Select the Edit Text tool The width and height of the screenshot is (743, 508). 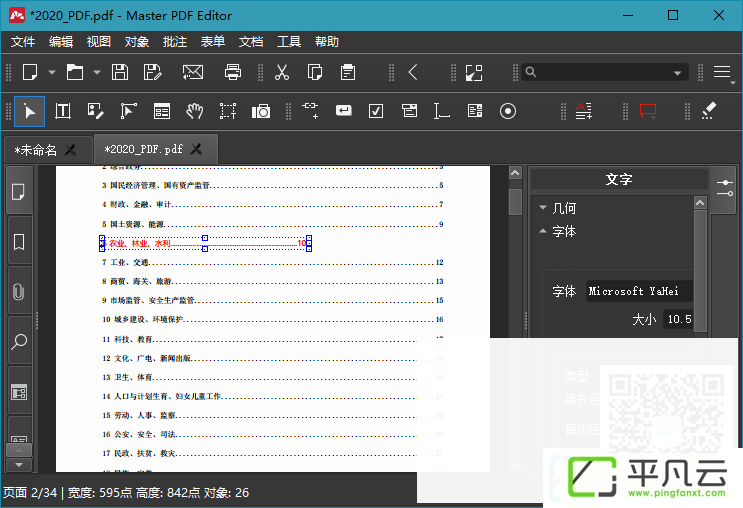click(63, 111)
